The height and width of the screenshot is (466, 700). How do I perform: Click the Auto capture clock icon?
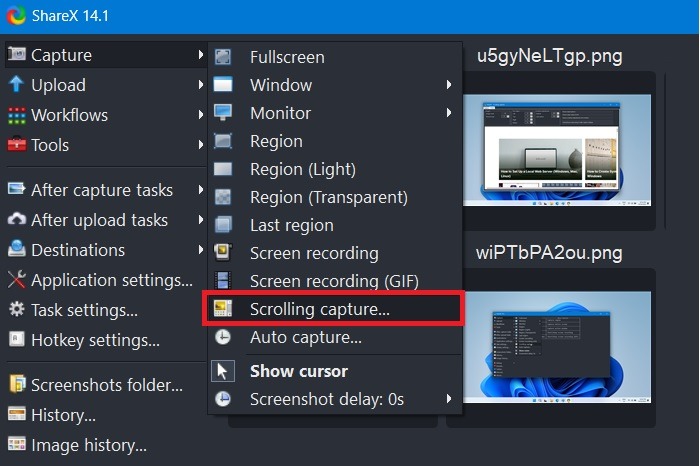point(223,337)
